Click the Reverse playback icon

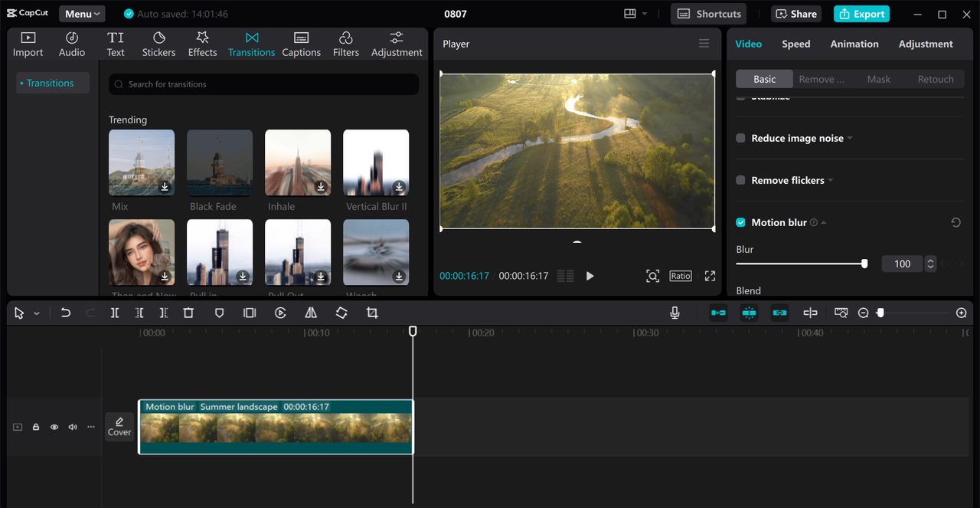coord(280,313)
